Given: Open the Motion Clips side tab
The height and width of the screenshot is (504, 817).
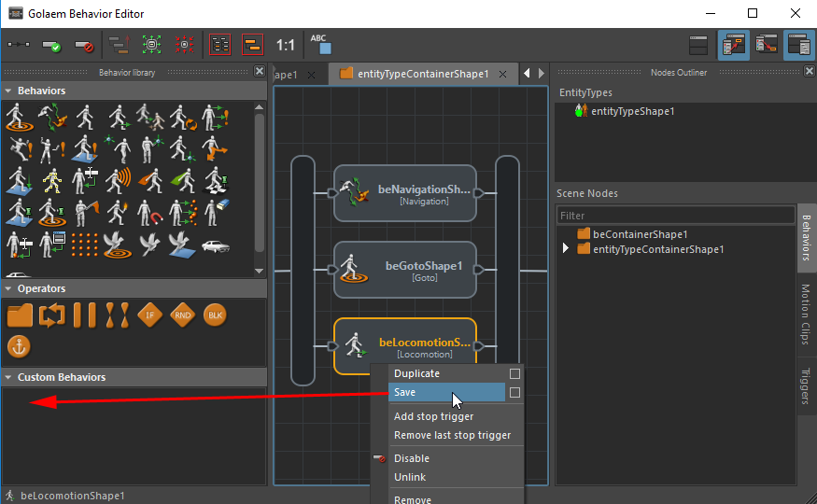Looking at the screenshot, I should (x=806, y=315).
